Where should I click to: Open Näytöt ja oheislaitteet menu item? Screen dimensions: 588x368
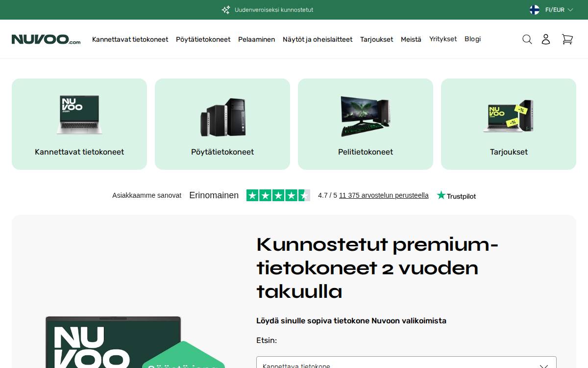click(318, 39)
